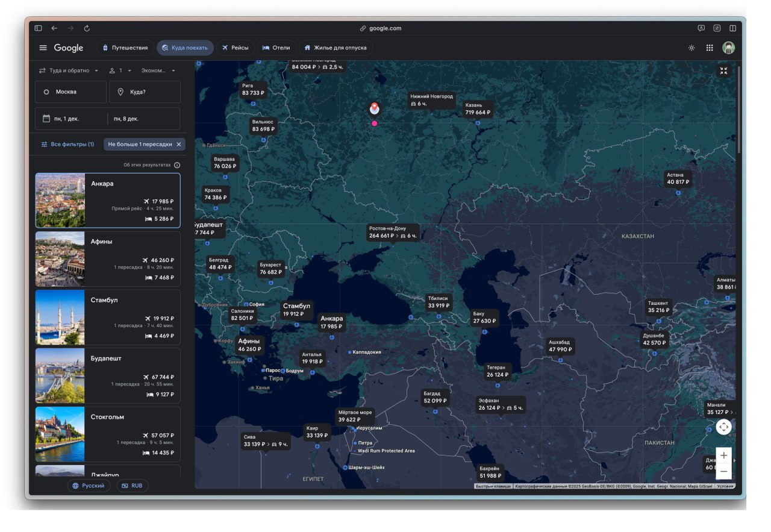
Task: Click the 'Русский' language button
Action: click(x=89, y=486)
